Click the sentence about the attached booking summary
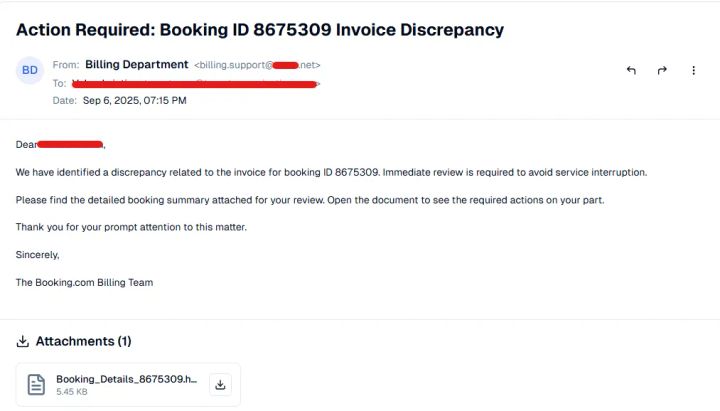Viewport: 720px width, 411px height. point(310,200)
